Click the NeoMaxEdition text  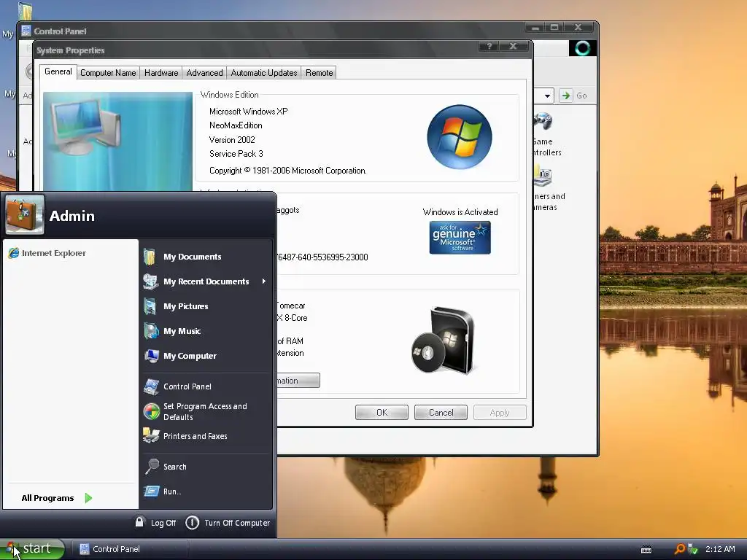click(x=236, y=125)
